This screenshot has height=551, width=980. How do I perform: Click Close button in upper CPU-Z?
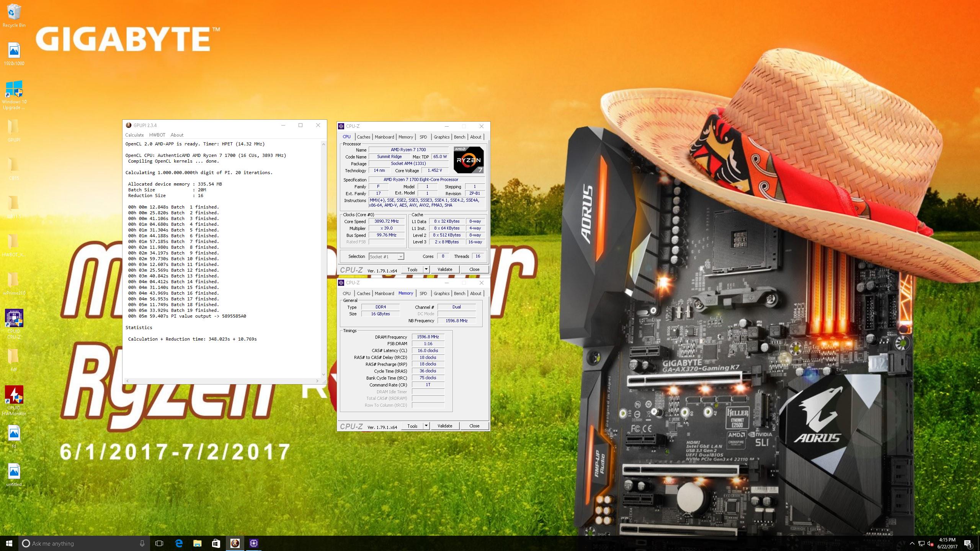474,269
